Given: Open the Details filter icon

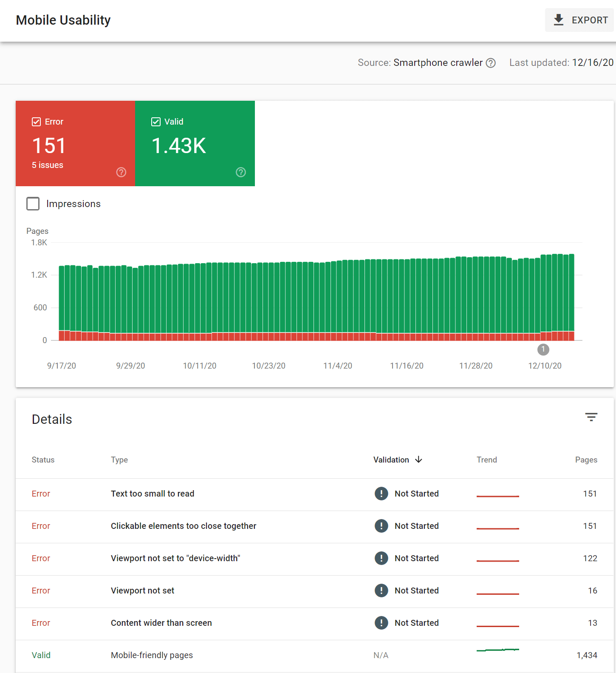Looking at the screenshot, I should tap(591, 417).
